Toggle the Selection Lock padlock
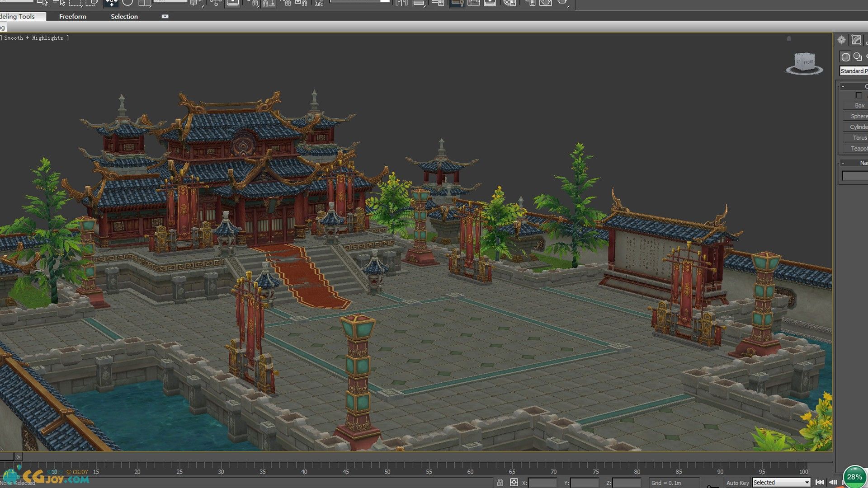The height and width of the screenshot is (488, 868). [500, 483]
